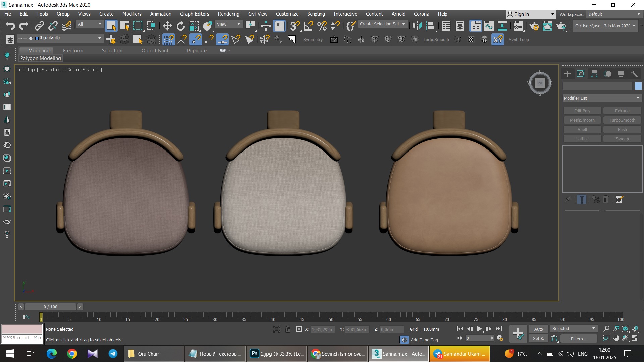Screen dimensions: 644x362
Task: Open the Create command panel
Action: click(567, 74)
